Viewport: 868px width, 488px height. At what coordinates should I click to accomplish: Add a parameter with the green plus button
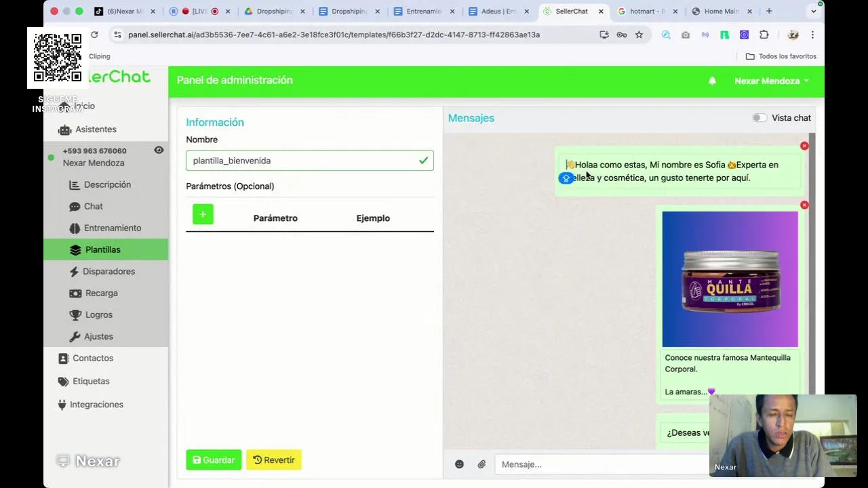pos(203,215)
